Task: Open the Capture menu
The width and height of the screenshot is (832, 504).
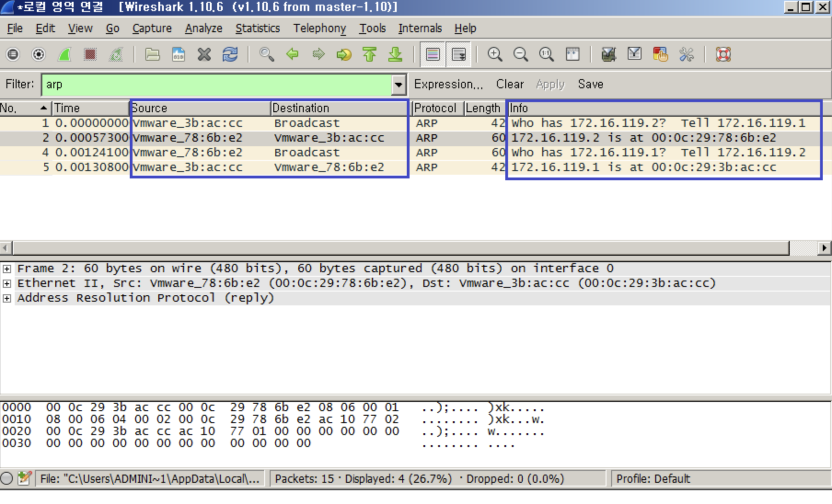Action: (x=152, y=29)
